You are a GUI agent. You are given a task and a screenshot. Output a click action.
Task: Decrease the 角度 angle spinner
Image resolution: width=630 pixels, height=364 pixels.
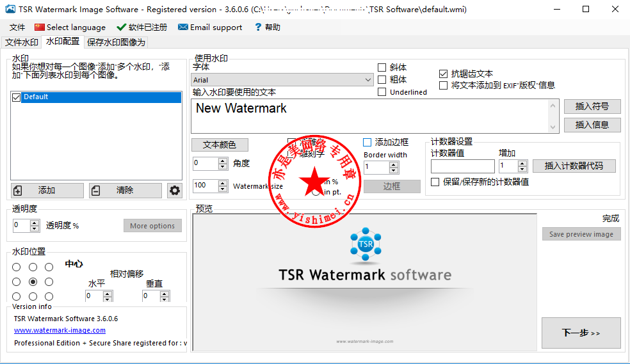tap(223, 166)
